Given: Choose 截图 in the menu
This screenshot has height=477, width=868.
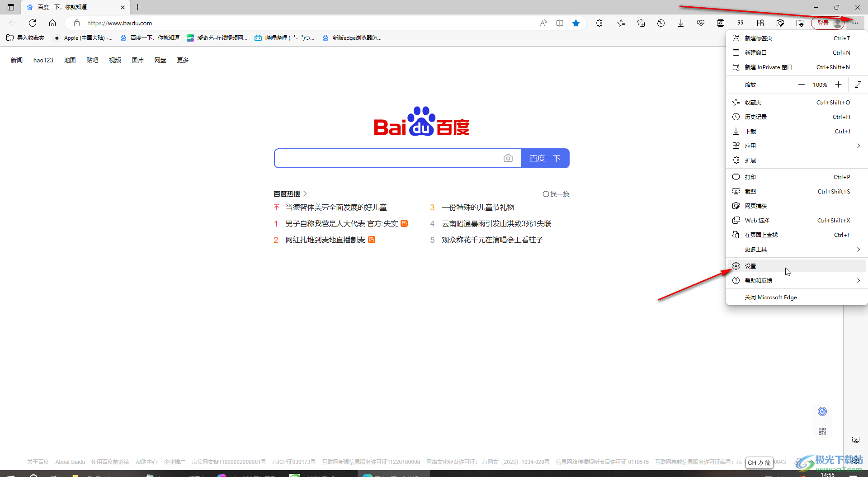Looking at the screenshot, I should (797, 191).
